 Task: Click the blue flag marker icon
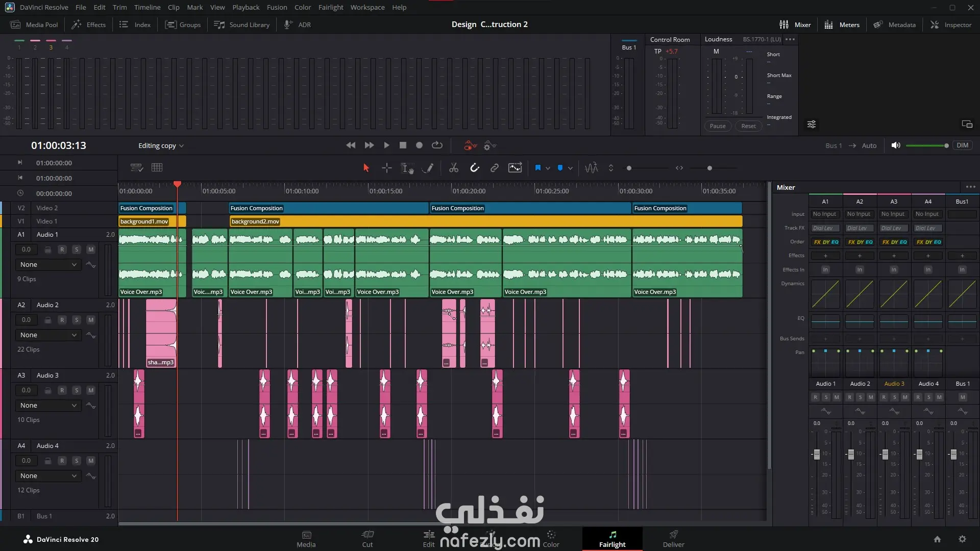point(537,168)
